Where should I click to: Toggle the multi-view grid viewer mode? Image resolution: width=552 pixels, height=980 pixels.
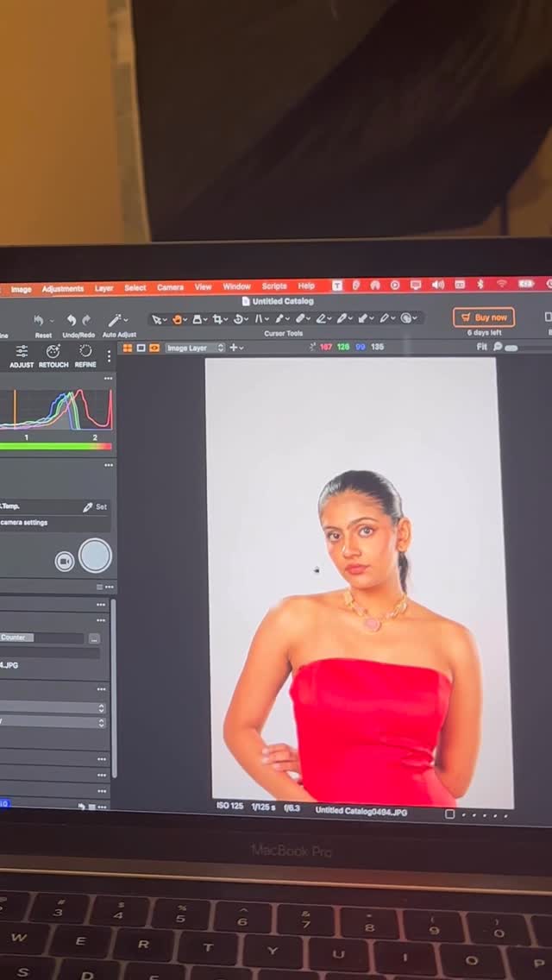point(128,348)
